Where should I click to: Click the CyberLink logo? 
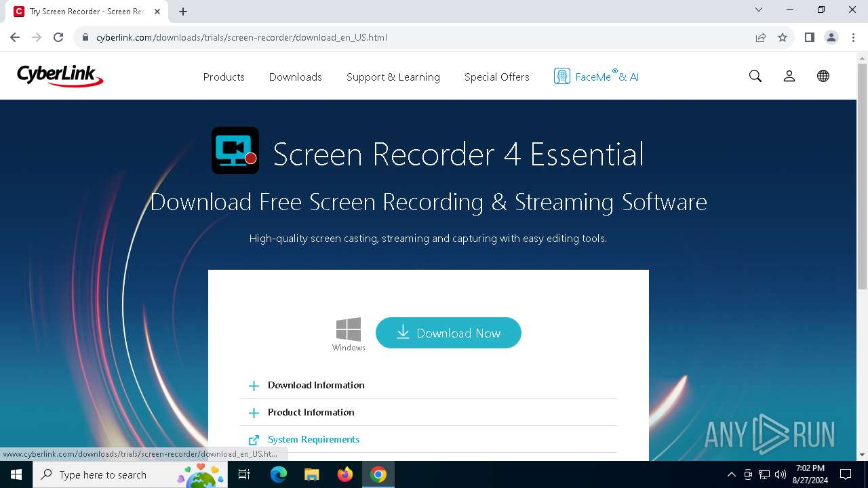pos(60,77)
